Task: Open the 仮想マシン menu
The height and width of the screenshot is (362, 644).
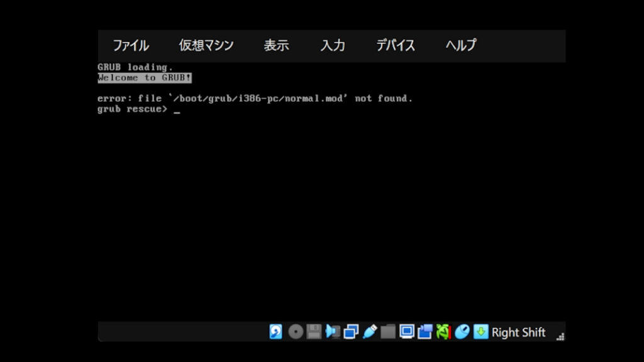Action: (x=206, y=45)
